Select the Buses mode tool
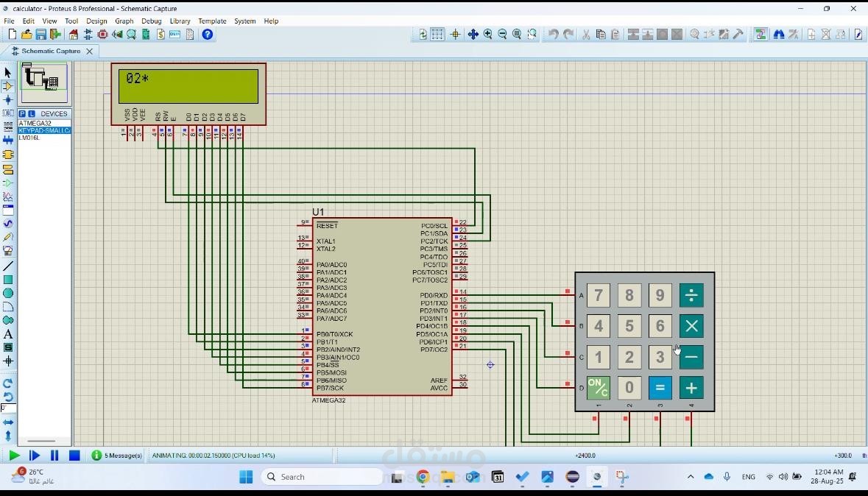Image resolution: width=868 pixels, height=496 pixels. click(8, 141)
